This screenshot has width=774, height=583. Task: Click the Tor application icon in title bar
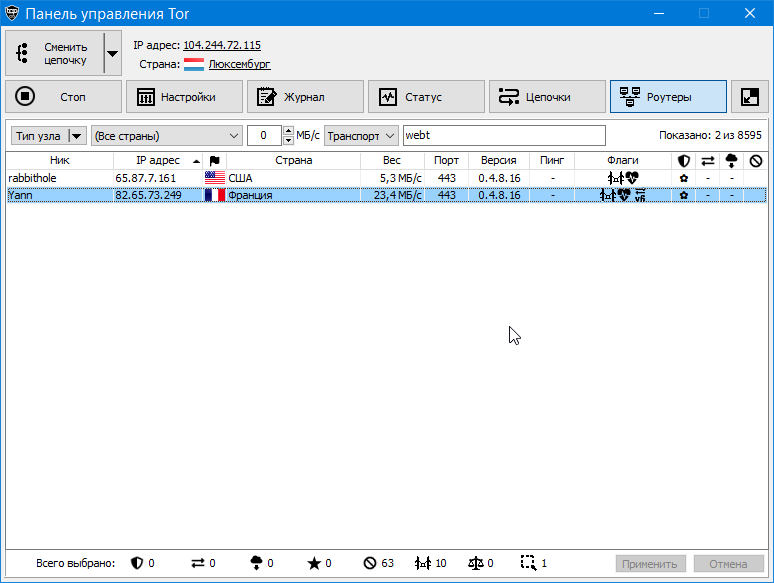(11, 13)
